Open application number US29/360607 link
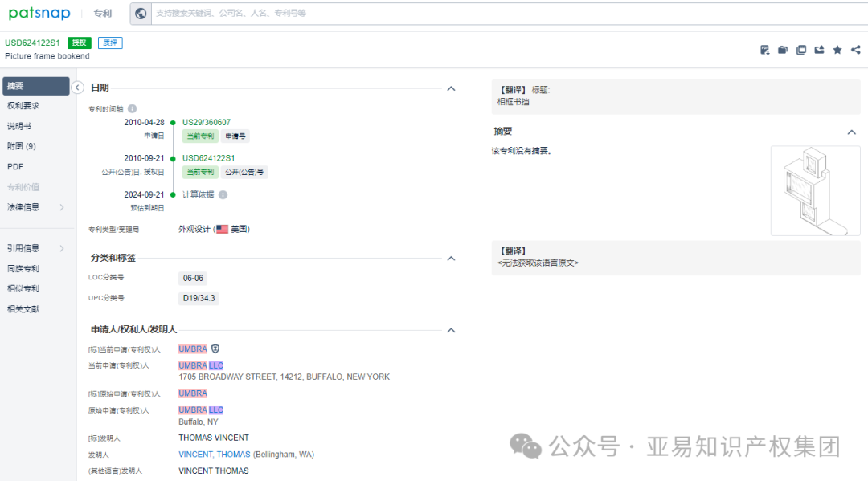 pos(207,122)
